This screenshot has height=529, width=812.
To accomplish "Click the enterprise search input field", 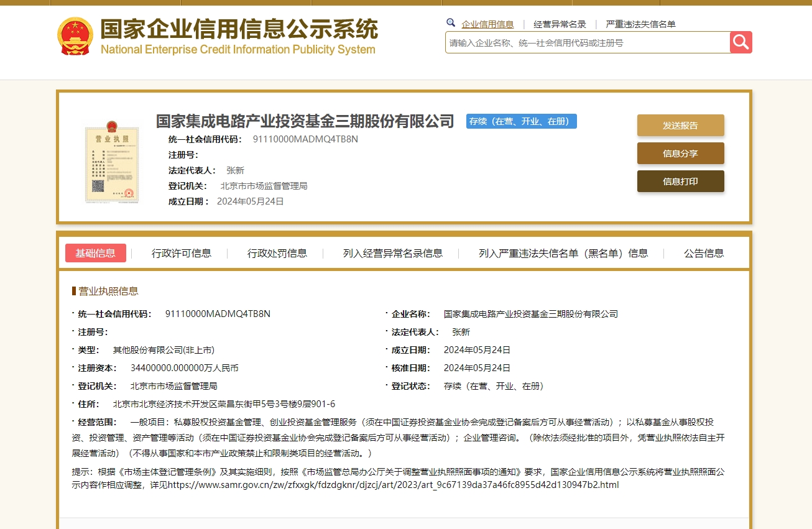I will 584,42.
